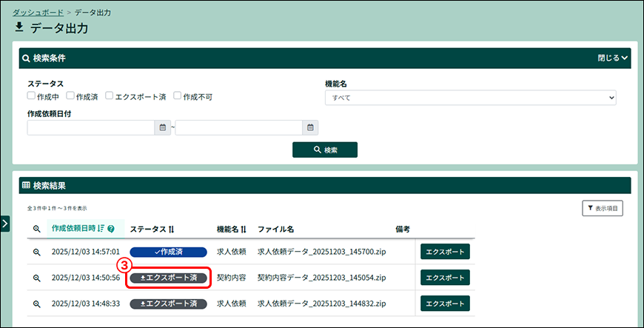Click the help icon beside 作成依頼日時
The width and height of the screenshot is (644, 328).
(x=111, y=229)
